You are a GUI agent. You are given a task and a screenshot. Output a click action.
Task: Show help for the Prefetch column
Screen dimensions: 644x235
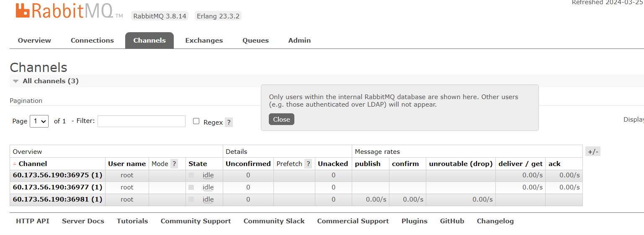point(308,164)
